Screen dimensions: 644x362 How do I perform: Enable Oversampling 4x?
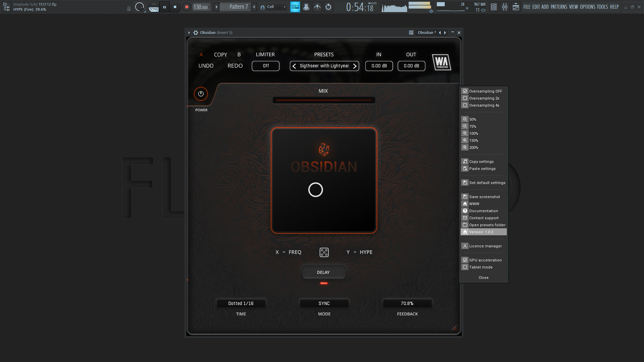click(x=465, y=105)
